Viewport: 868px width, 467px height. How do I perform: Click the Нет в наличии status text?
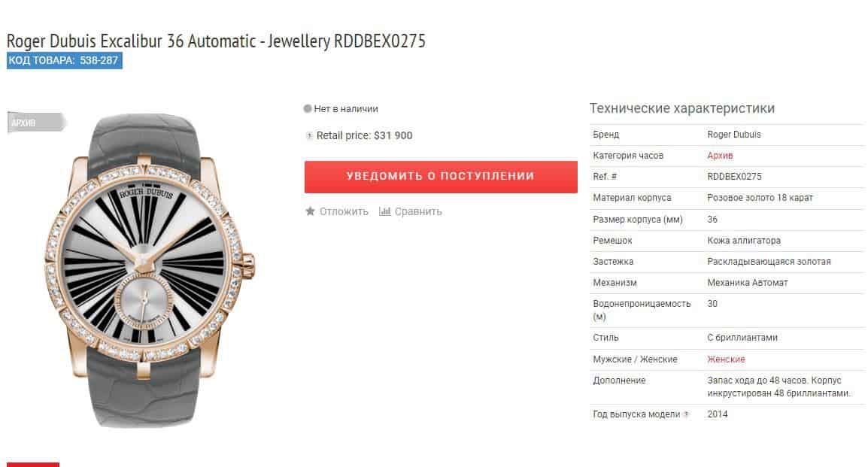[346, 109]
